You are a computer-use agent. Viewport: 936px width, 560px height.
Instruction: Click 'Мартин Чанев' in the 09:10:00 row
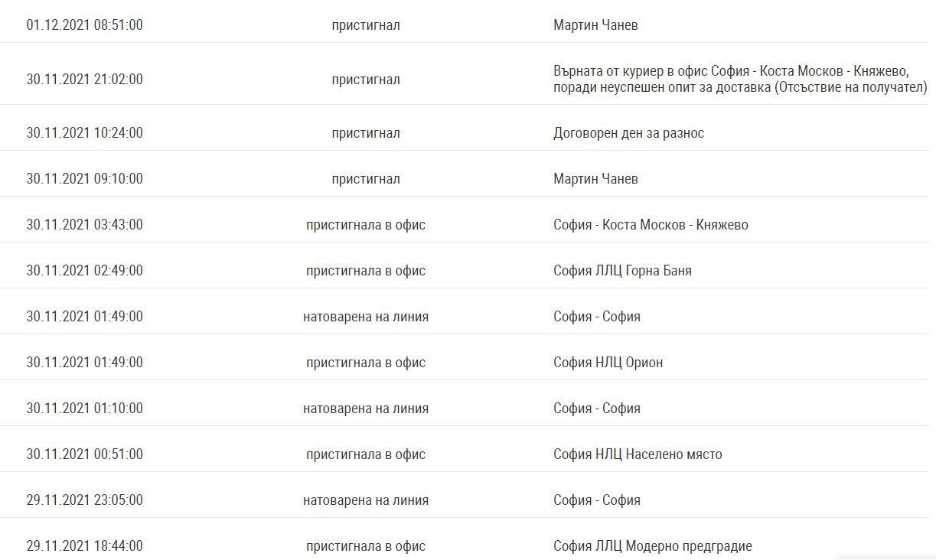pos(595,179)
